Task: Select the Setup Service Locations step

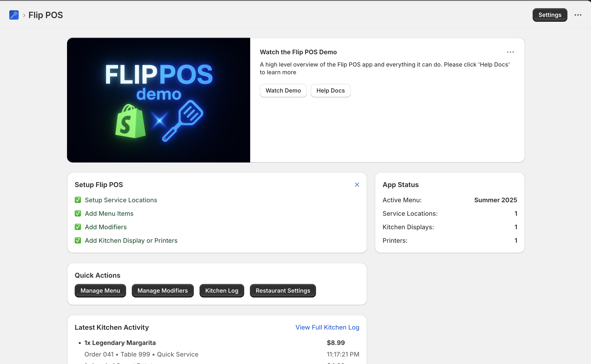Action: [121, 200]
